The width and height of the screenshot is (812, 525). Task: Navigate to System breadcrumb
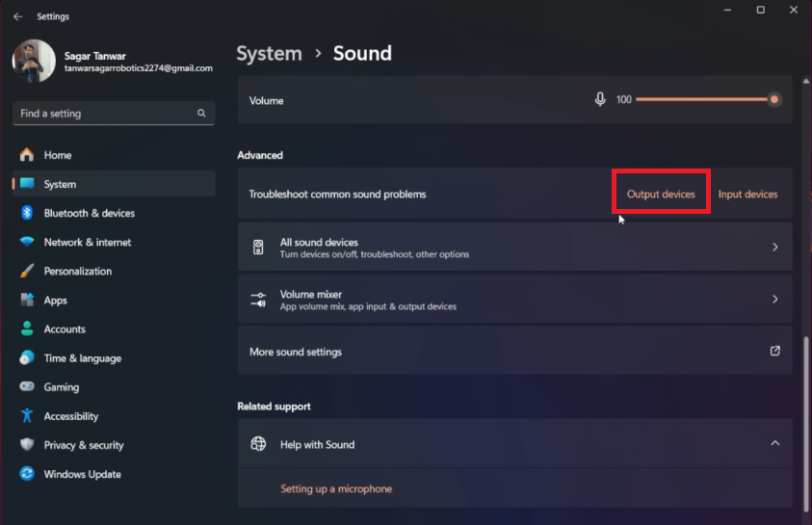click(269, 53)
